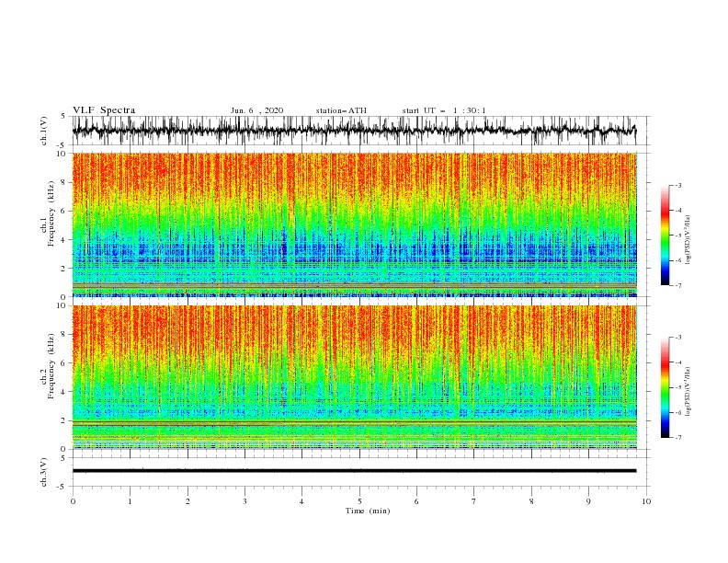
Task: Click the "Time (min)" axis label
Action: coord(368,511)
